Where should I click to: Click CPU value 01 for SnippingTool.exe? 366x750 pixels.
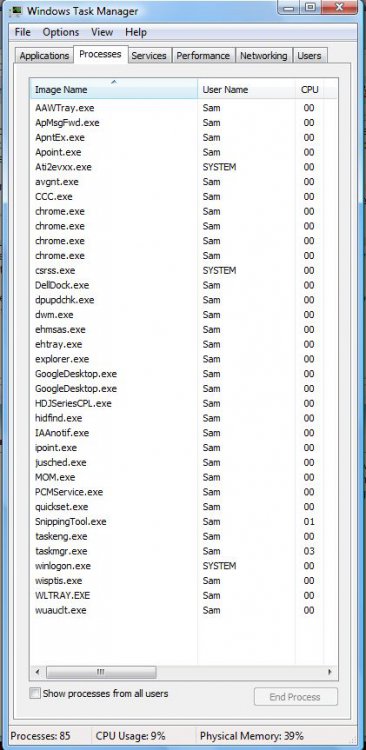(x=309, y=521)
